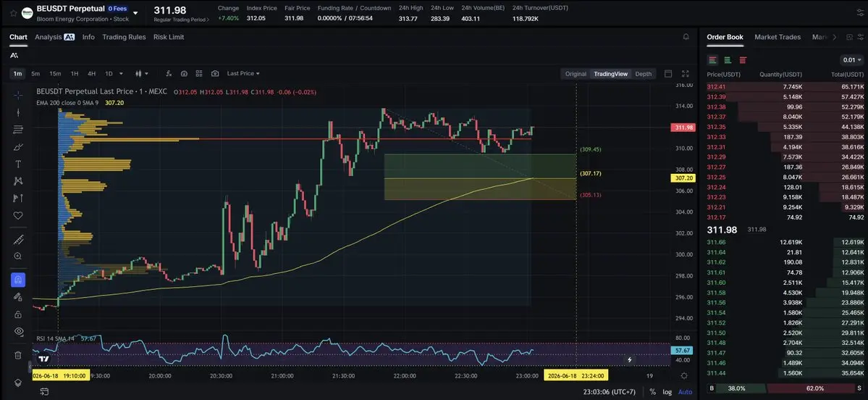Click the chart window layout icon
Image resolution: width=868 pixels, height=400 pixels.
pos(668,74)
